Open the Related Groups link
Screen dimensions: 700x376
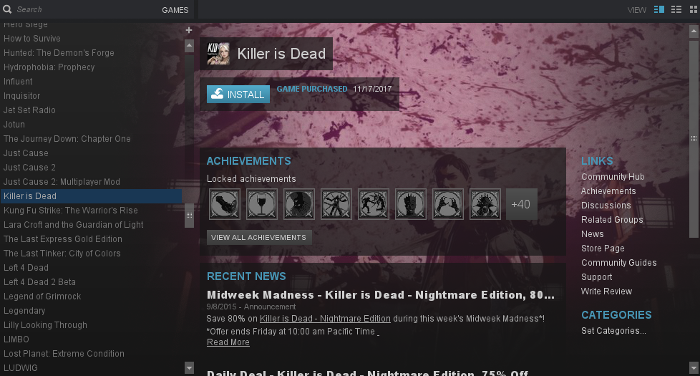point(612,220)
